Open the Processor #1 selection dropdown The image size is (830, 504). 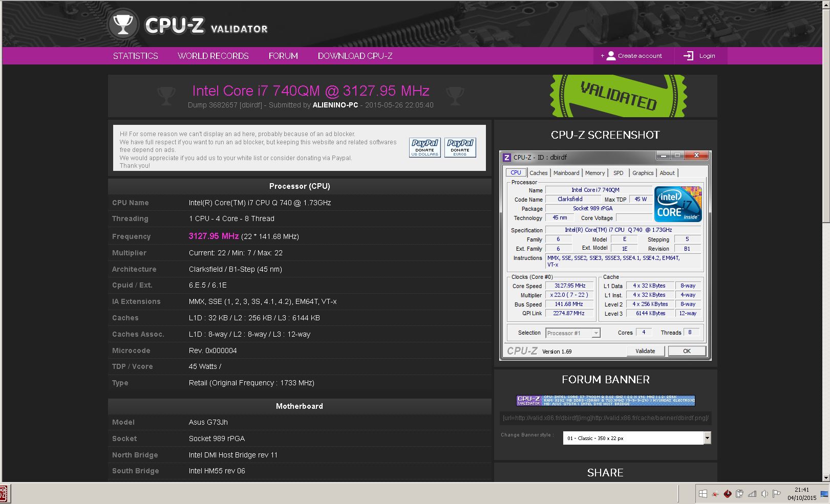click(x=572, y=333)
